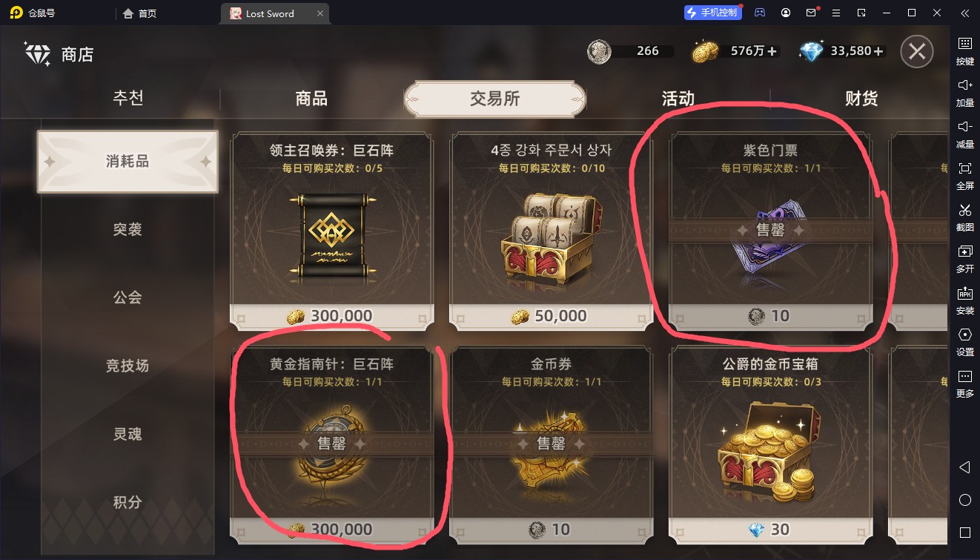Image resolution: width=980 pixels, height=560 pixels.
Task: Expand the 更多 more options menu
Action: click(965, 383)
